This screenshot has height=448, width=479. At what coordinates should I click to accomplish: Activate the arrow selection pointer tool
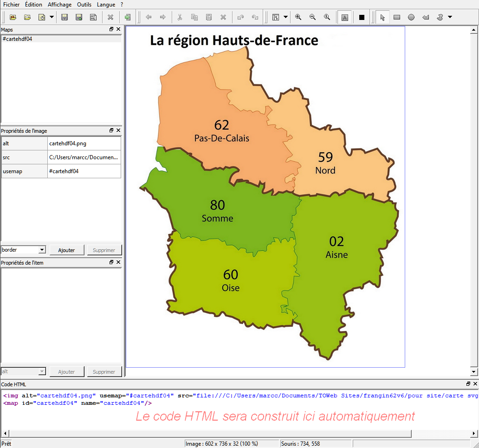pyautogui.click(x=382, y=17)
